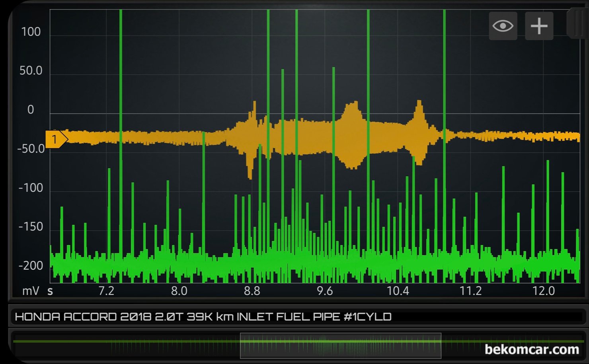Click the s time unit label
The width and height of the screenshot is (589, 364).
pos(50,291)
